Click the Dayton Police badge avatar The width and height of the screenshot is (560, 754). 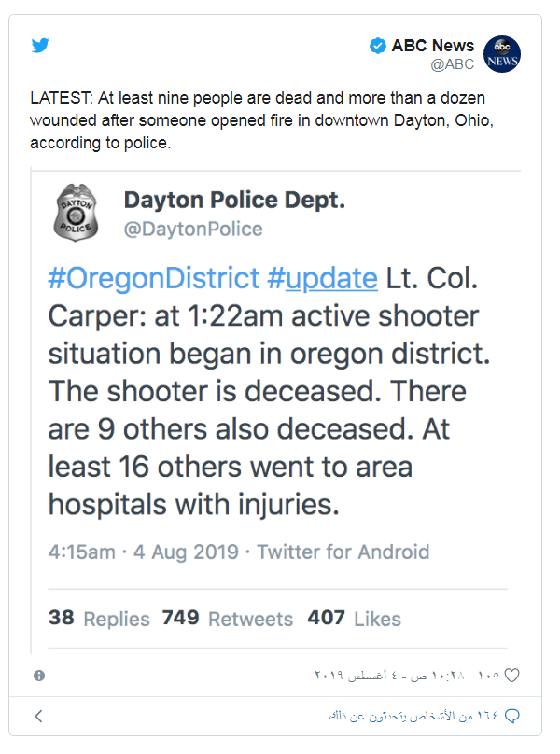(76, 212)
